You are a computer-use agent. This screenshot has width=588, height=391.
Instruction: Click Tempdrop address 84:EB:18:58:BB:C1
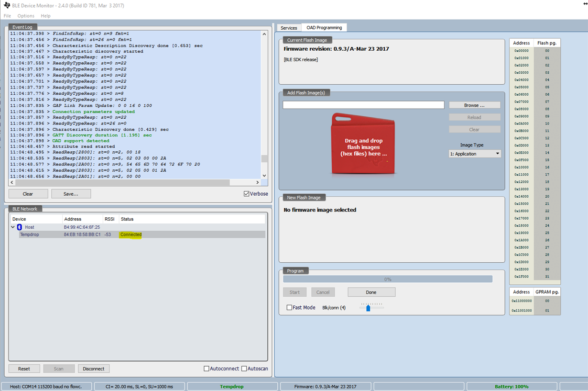pyautogui.click(x=82, y=235)
